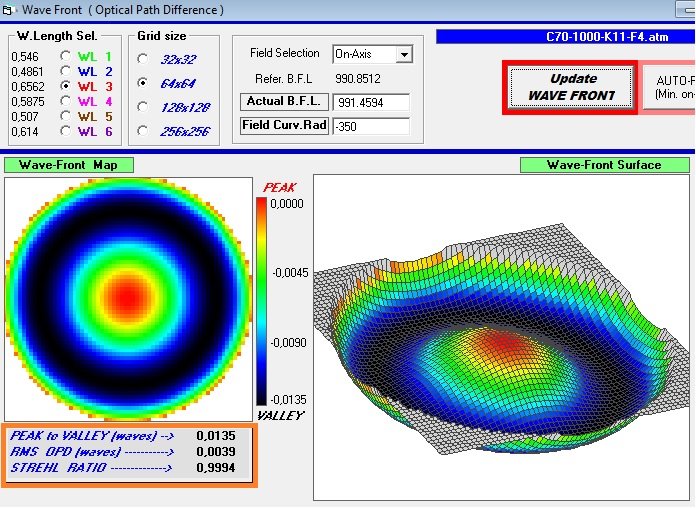
Task: Edit the Field Curv.Rad value -350
Action: coord(371,127)
